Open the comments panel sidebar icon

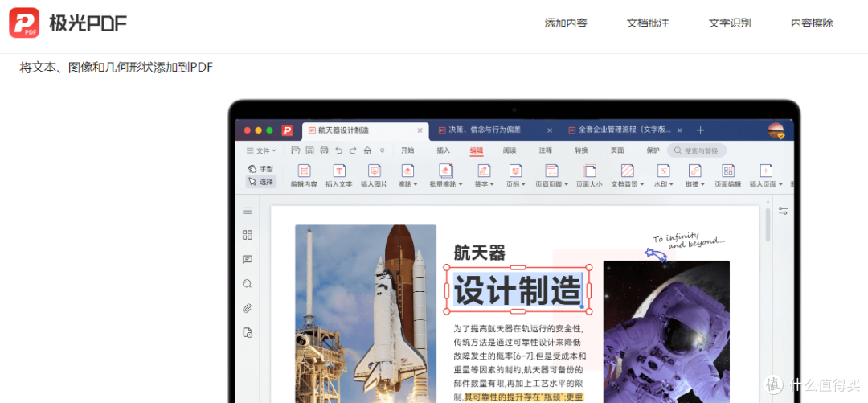248,260
